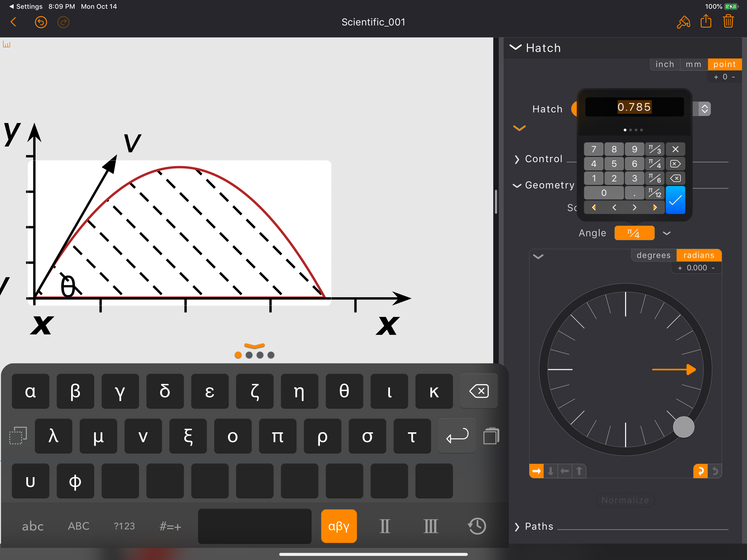Select Greek αβγ keyboard layout

coord(339,526)
